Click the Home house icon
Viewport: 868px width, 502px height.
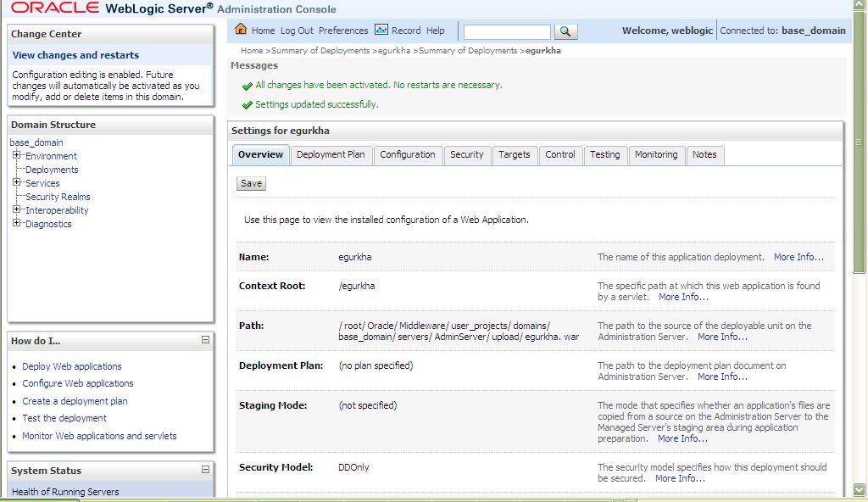[241, 30]
